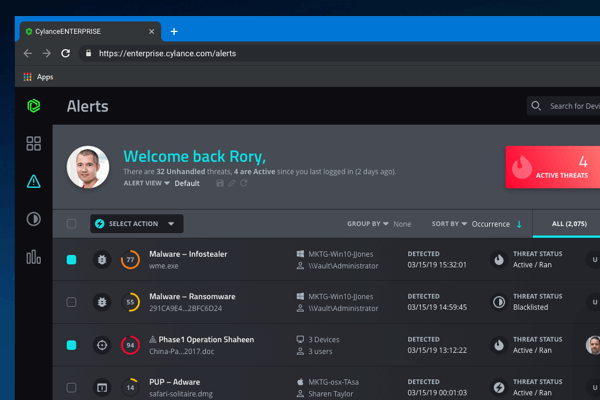Reload the page with the browser refresh icon

(66, 53)
